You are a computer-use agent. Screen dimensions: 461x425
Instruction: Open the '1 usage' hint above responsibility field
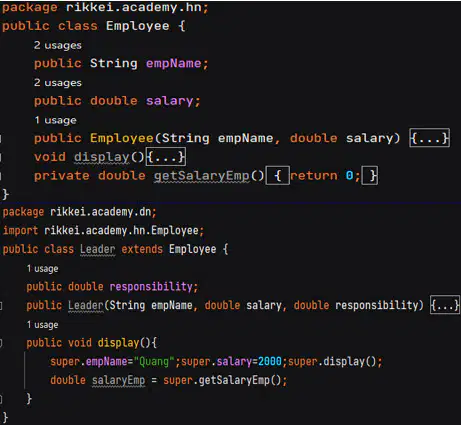[x=42, y=268]
